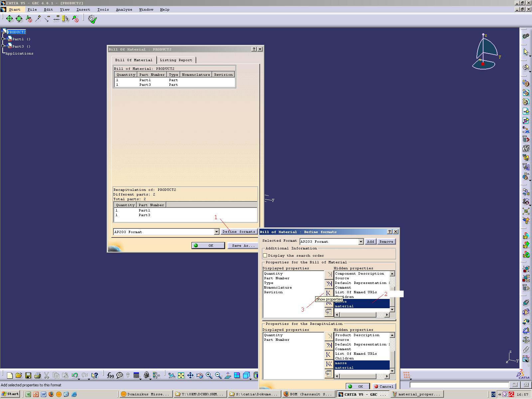Click the What's This help icon
532x399 pixels.
click(95, 375)
